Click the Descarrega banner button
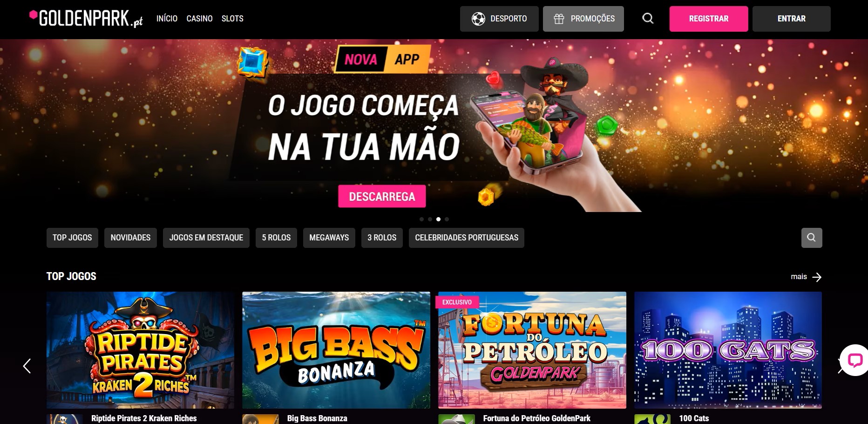 [x=382, y=196]
